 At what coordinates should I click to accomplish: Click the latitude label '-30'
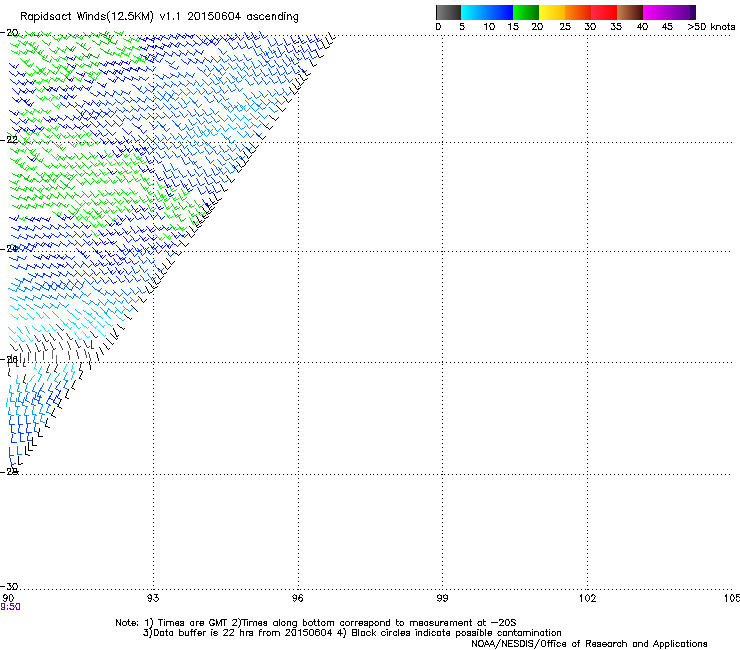click(x=9, y=586)
